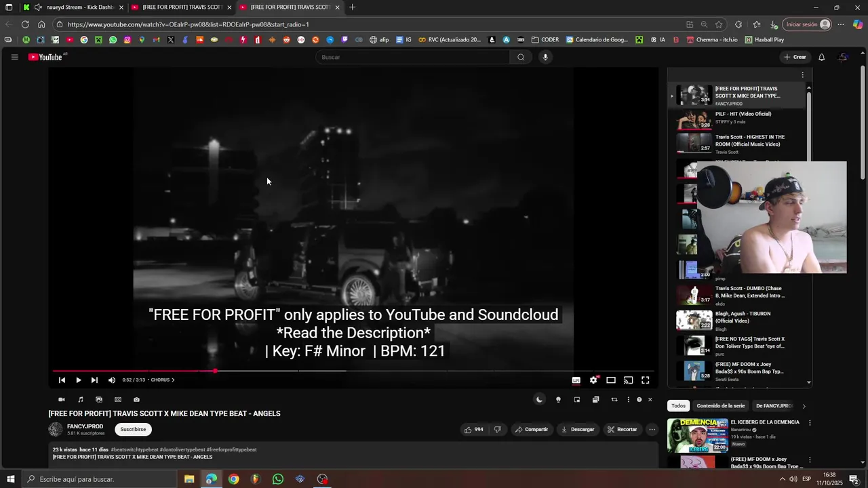This screenshot has width=868, height=488.
Task: Open File Explorer from the taskbar
Action: tap(189, 479)
